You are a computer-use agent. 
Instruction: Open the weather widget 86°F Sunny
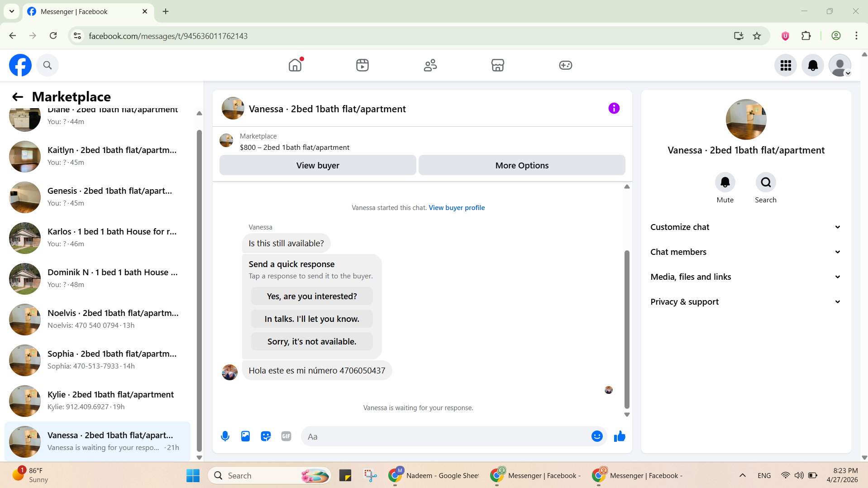31,475
